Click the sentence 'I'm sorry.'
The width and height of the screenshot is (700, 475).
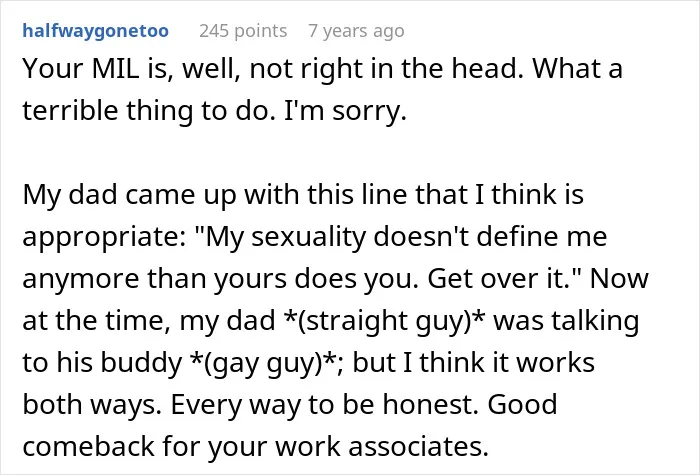pyautogui.click(x=345, y=111)
